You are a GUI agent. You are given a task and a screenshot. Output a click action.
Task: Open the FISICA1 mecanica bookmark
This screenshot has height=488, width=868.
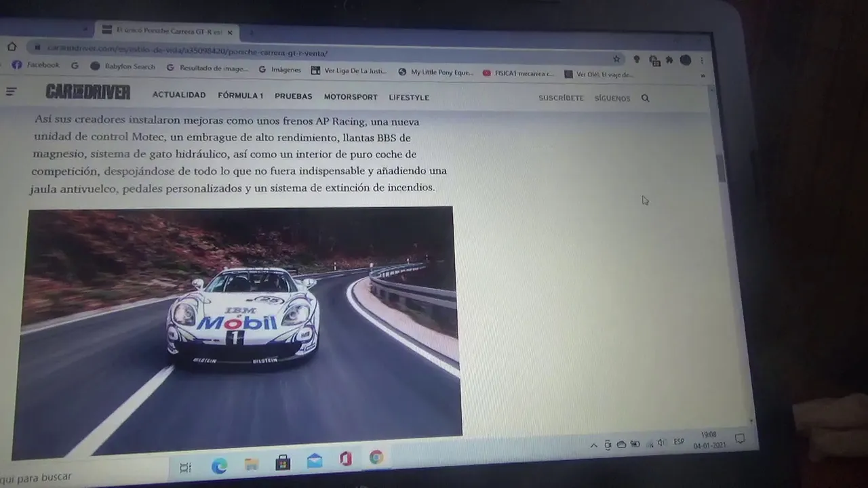click(x=519, y=73)
